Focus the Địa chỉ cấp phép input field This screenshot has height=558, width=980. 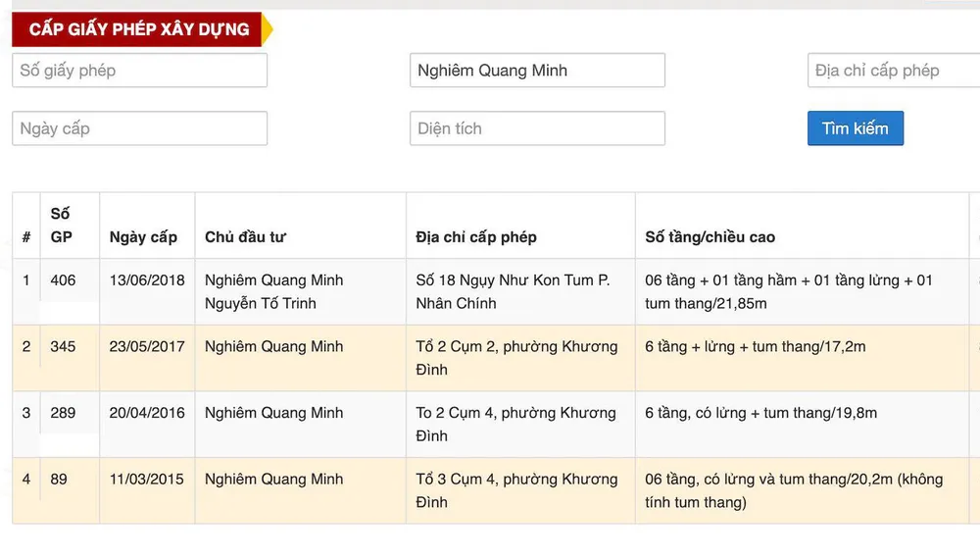(x=894, y=70)
